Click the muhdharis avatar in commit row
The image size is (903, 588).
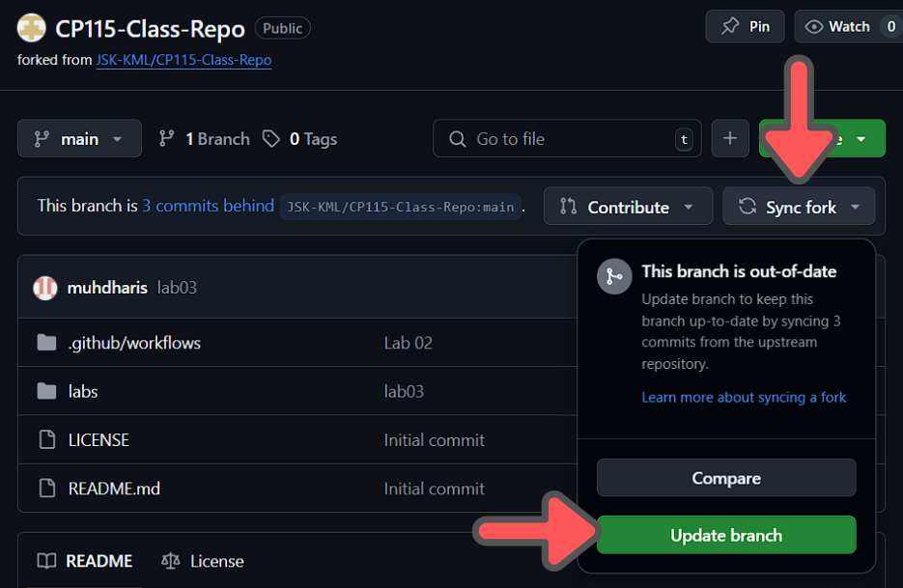(45, 288)
